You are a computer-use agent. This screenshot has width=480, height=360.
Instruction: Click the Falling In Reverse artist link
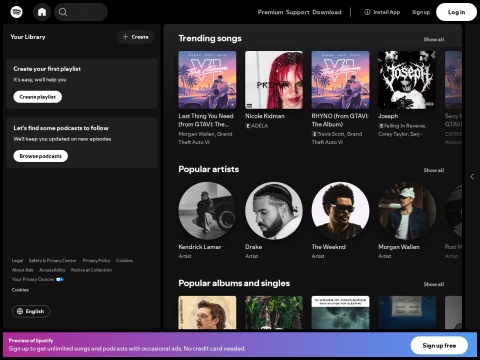405,126
